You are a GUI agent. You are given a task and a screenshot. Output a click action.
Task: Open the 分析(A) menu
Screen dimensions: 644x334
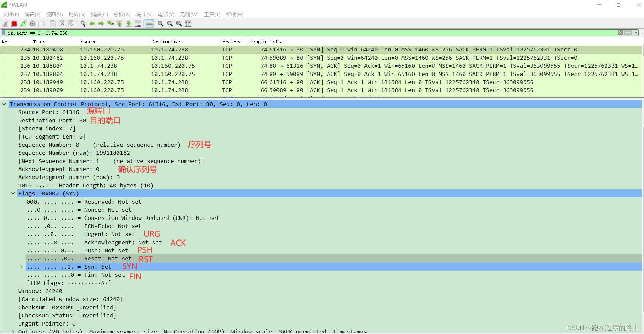pyautogui.click(x=122, y=15)
